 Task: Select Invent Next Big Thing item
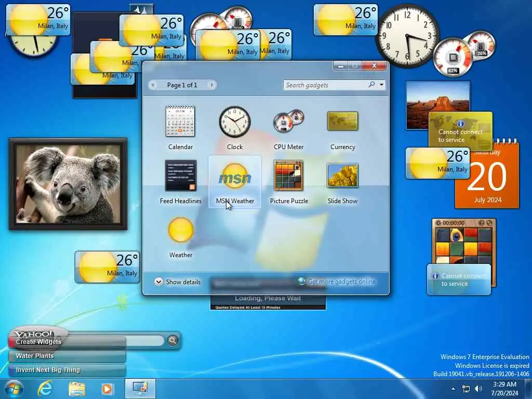point(67,370)
